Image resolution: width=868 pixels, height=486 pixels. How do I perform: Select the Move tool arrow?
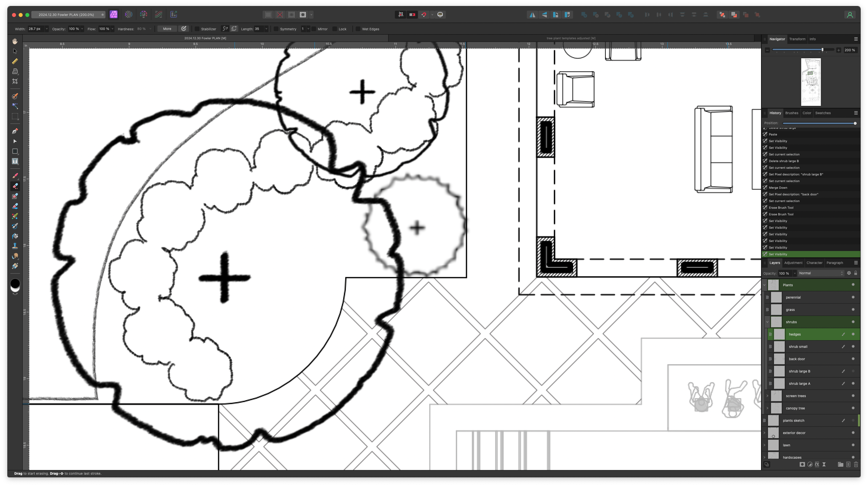tap(15, 51)
